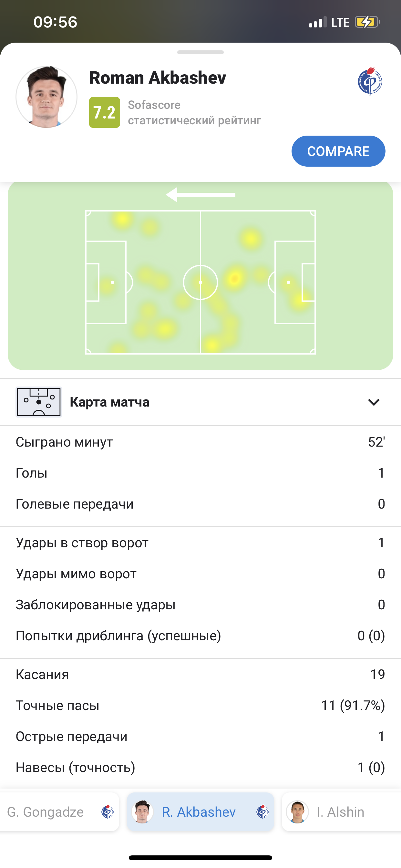This screenshot has height=868, width=401.
Task: Tap the attack direction arrow above pitch
Action: (x=200, y=195)
